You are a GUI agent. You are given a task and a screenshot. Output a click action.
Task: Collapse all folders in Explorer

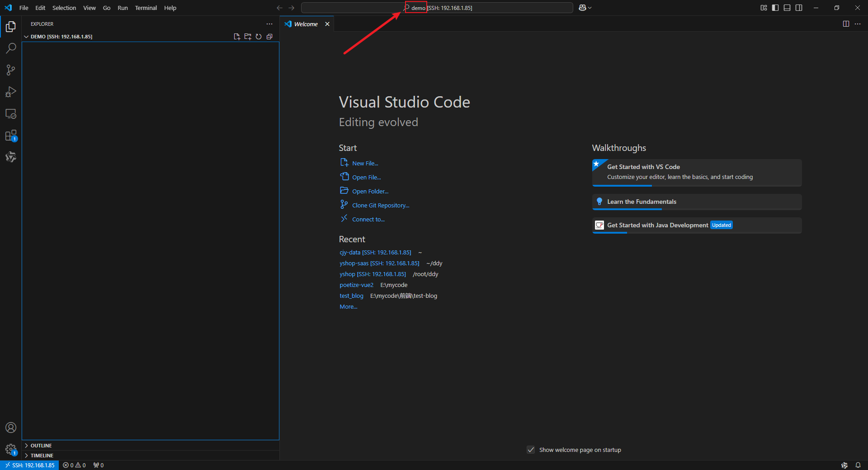click(269, 37)
